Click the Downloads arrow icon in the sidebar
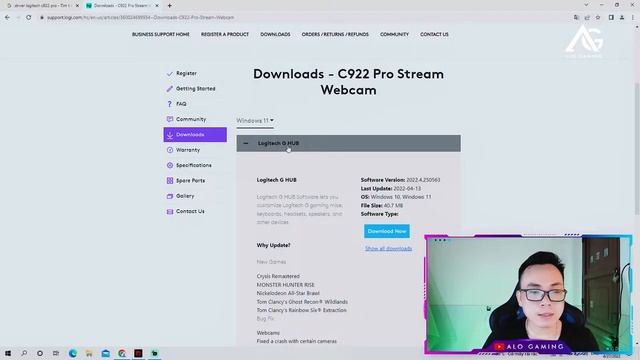This screenshot has width=640, height=360. [x=170, y=135]
